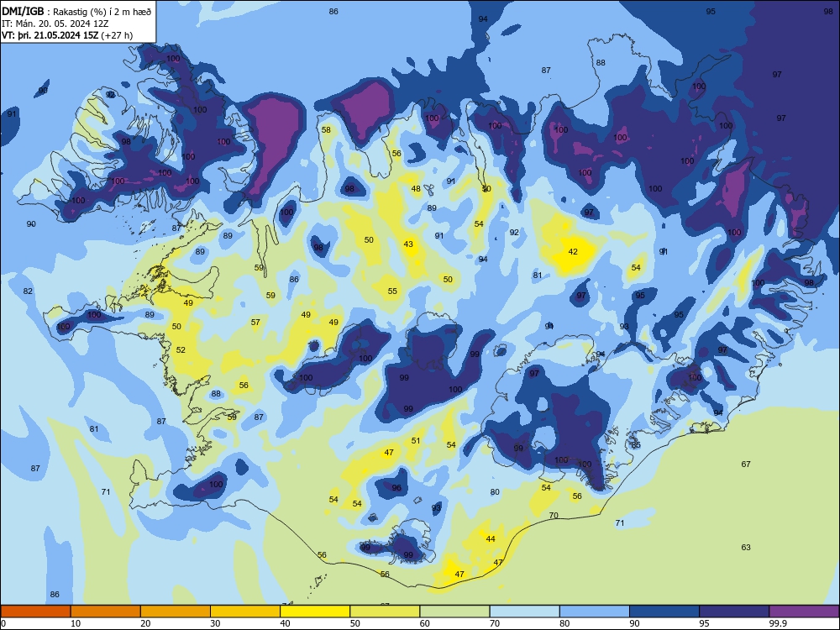The height and width of the screenshot is (630, 840).
Task: Click the humidity value '63' over the ocean
Action: (746, 547)
